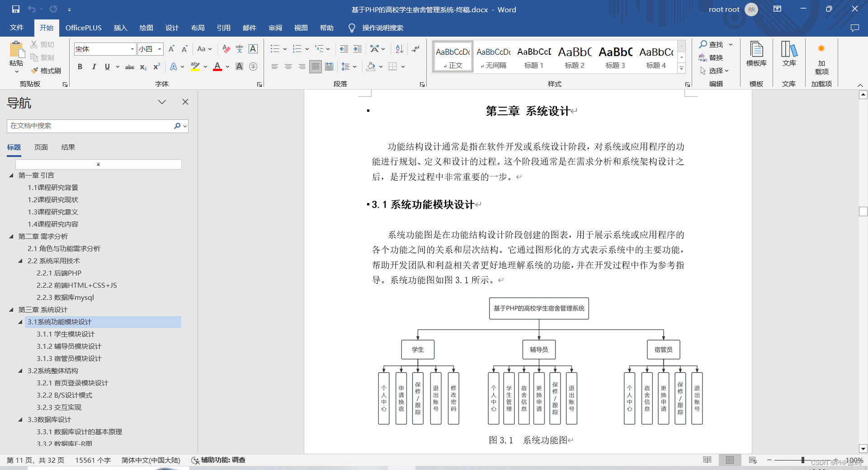Save the document with the floppy disk icon
The height and width of the screenshot is (470, 868).
click(x=16, y=9)
